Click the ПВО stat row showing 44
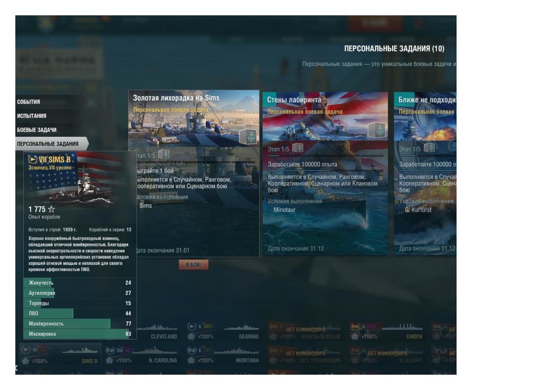The height and width of the screenshot is (392, 555). [80, 313]
